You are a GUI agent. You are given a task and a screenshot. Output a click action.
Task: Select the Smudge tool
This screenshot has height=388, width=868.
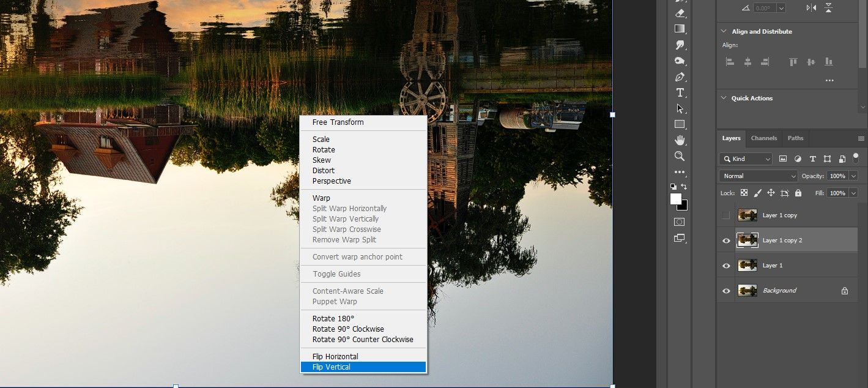click(680, 45)
